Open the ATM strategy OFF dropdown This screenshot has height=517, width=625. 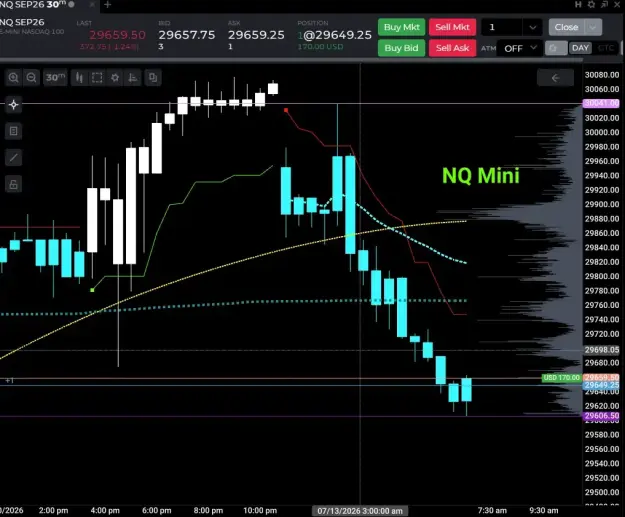coord(520,49)
